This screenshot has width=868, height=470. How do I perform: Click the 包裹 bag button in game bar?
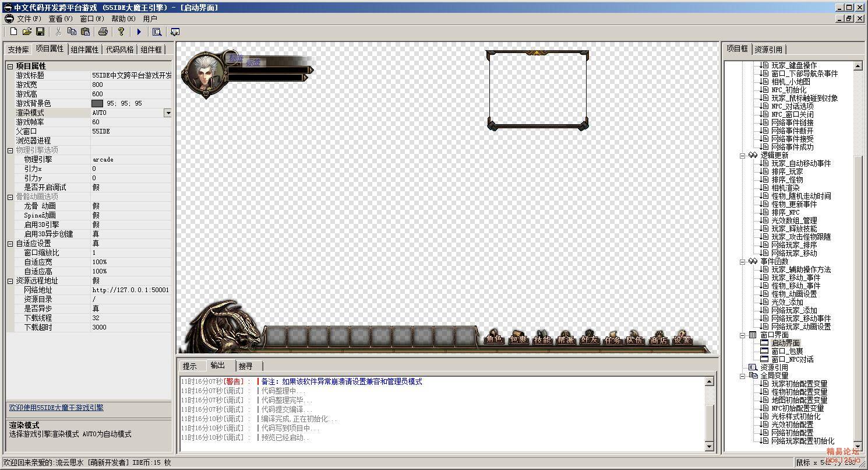click(x=518, y=338)
